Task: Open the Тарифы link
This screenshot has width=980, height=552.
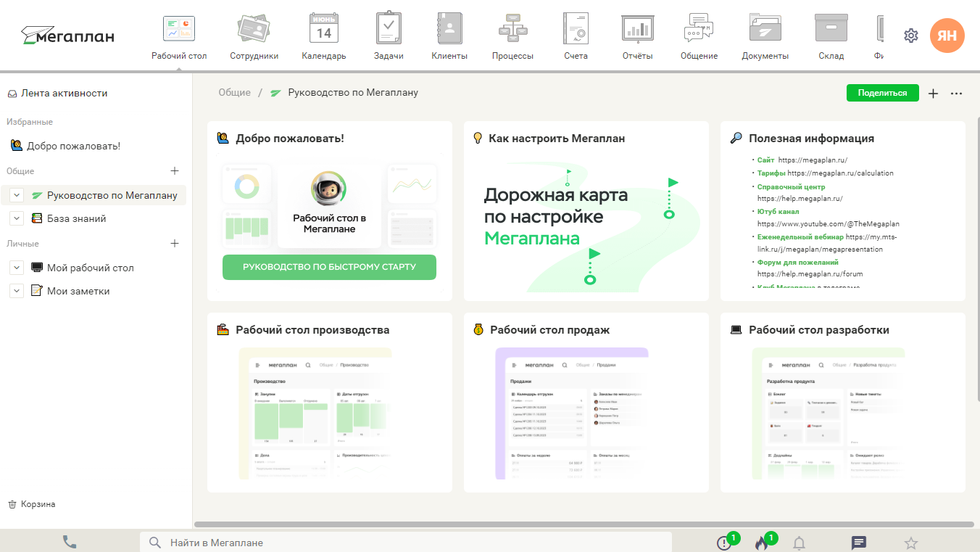Action: click(x=771, y=173)
